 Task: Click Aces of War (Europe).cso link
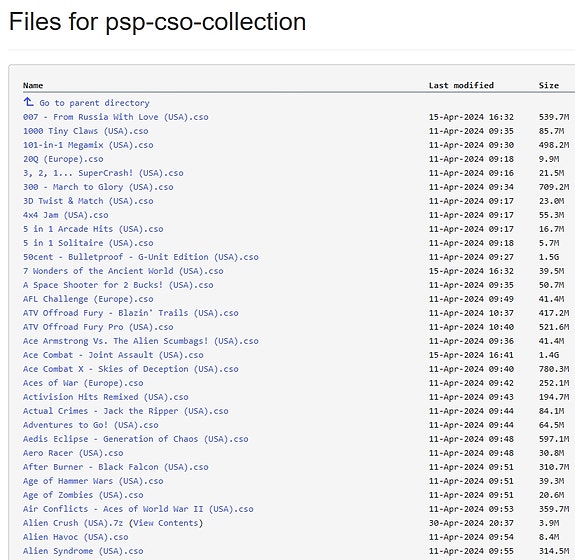[x=83, y=383]
